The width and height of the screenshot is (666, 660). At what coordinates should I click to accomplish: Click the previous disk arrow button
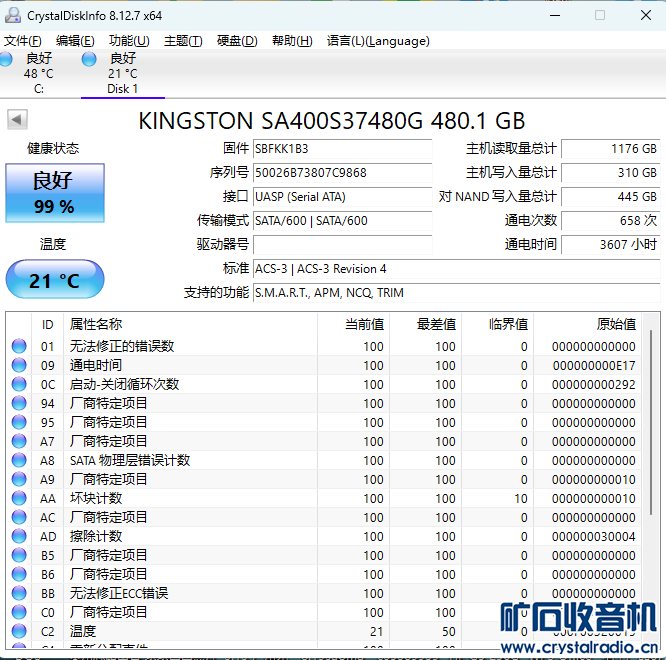[17, 120]
